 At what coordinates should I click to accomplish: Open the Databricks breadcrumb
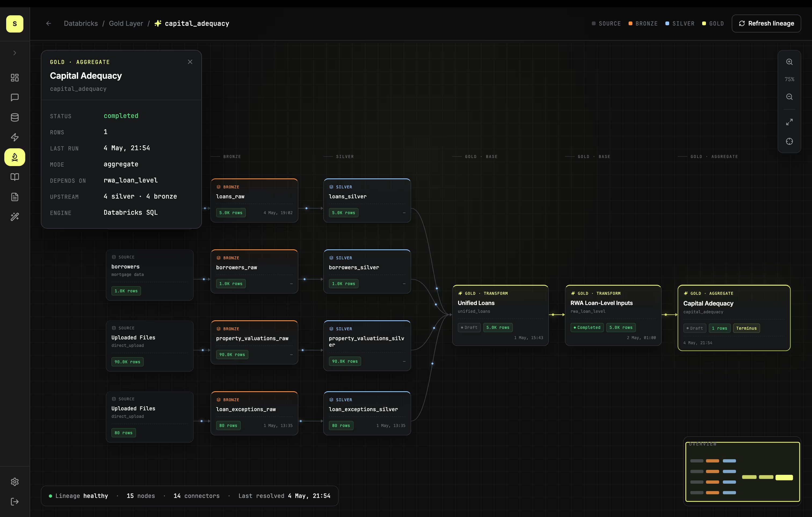81,23
